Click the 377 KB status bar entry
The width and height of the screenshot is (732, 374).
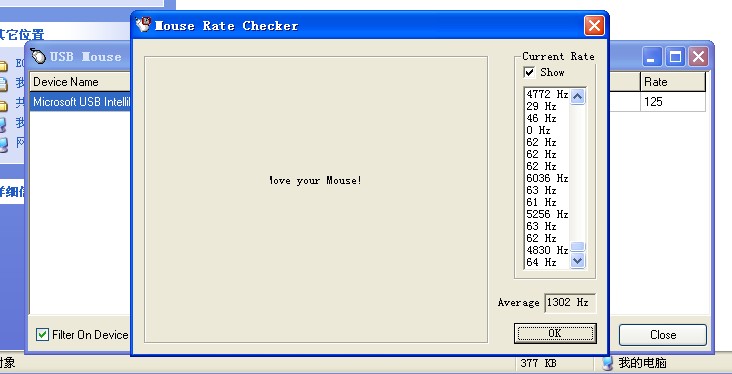point(538,363)
